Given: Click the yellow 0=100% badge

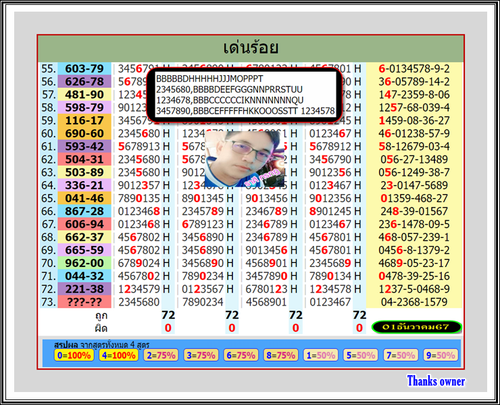Looking at the screenshot, I should click(x=74, y=355).
